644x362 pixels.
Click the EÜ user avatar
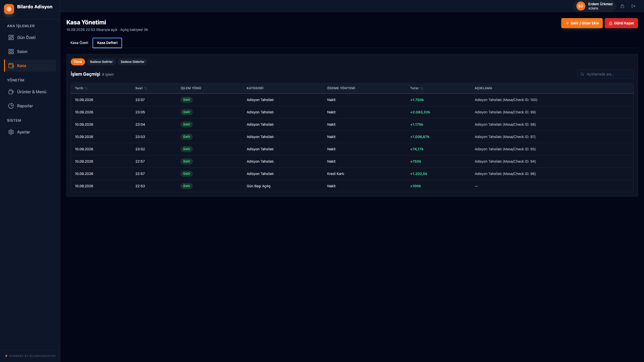pos(581,6)
